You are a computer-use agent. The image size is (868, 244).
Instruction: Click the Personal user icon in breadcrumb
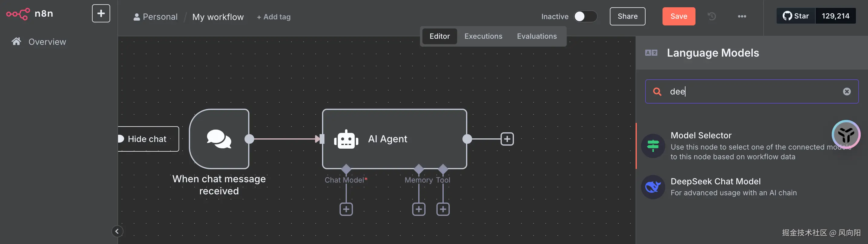136,17
